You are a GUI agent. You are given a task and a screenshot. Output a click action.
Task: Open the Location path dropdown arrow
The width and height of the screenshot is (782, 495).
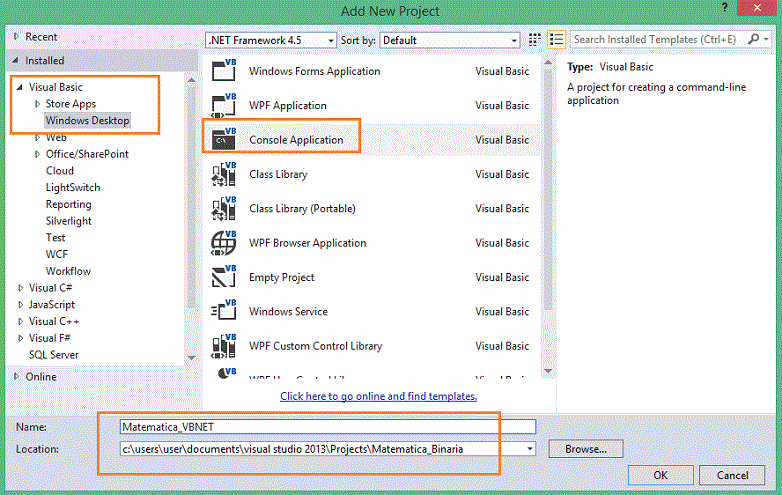(530, 449)
